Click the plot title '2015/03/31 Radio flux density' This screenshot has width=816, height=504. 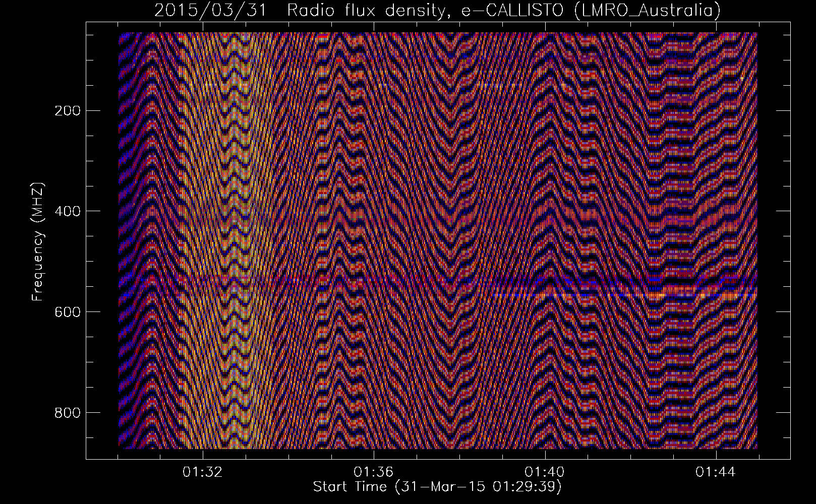tap(437, 11)
